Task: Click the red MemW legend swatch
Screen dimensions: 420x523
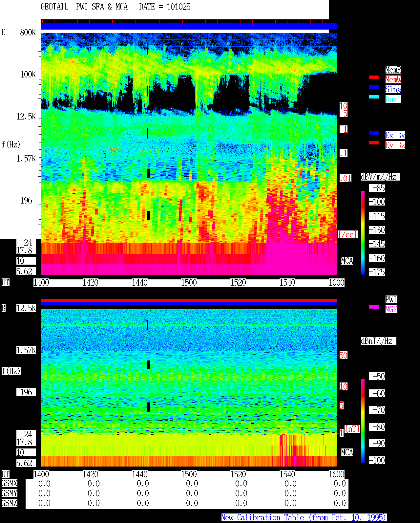Action: [374, 77]
